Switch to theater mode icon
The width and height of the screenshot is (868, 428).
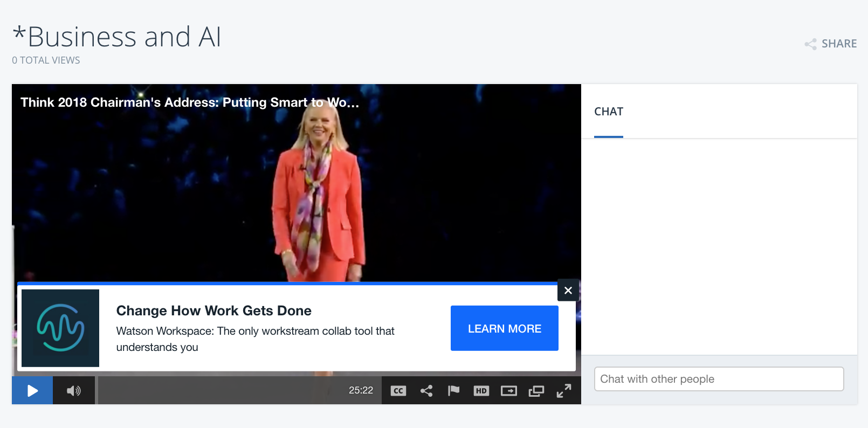pyautogui.click(x=509, y=391)
